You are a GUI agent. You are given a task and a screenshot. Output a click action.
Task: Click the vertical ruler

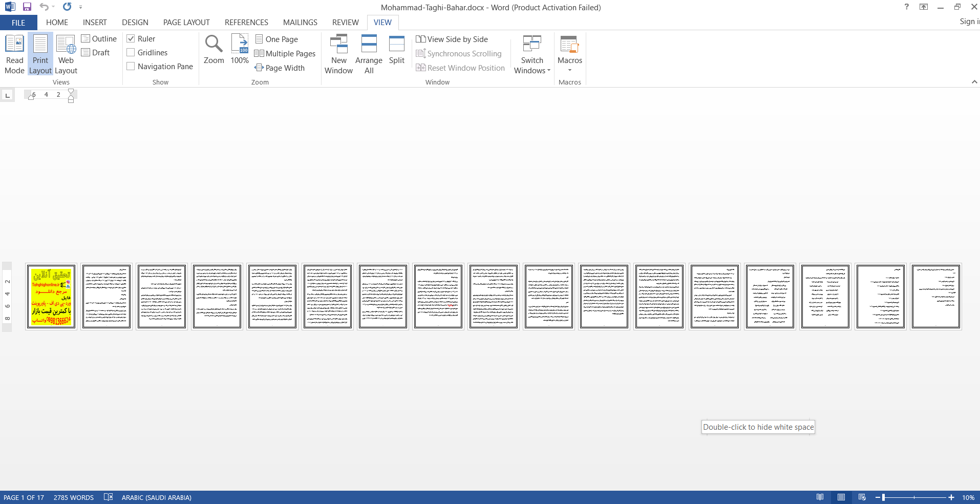(7, 297)
